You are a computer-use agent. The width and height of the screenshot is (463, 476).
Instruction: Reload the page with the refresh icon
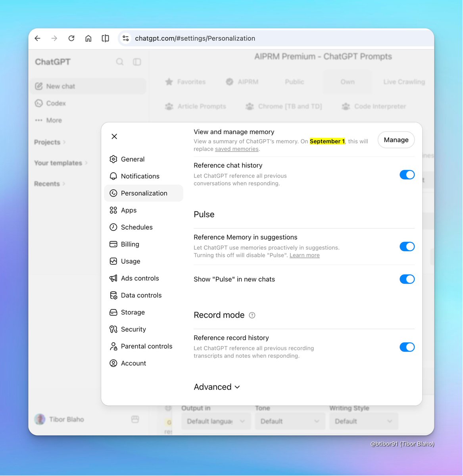click(71, 38)
